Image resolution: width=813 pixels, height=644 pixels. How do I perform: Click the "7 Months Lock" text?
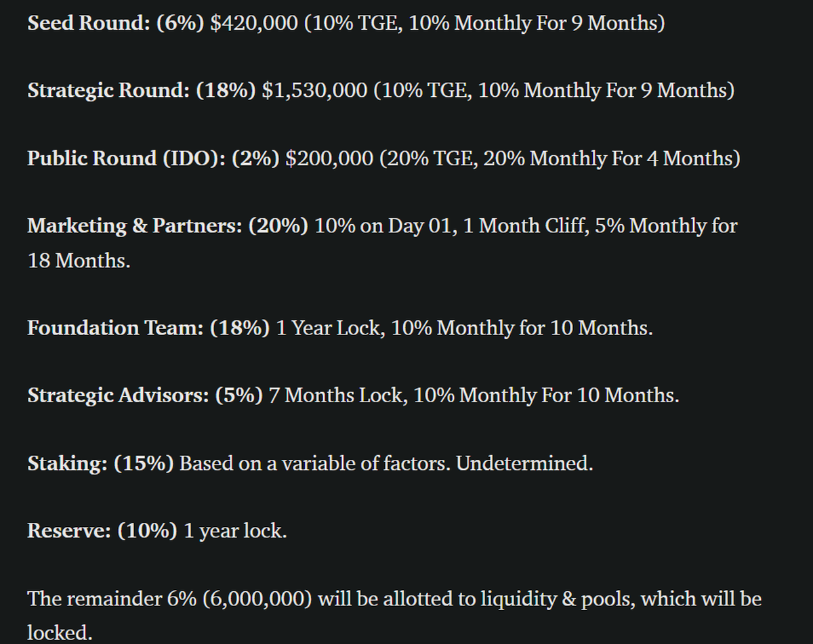point(335,396)
